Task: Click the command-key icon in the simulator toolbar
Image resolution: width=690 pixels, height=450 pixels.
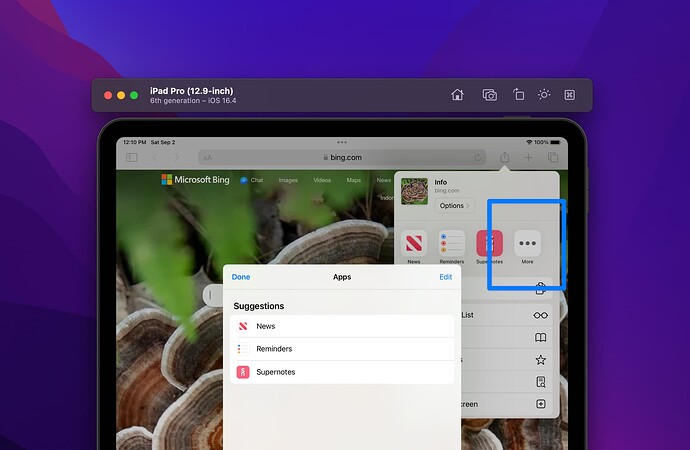Action: click(569, 95)
